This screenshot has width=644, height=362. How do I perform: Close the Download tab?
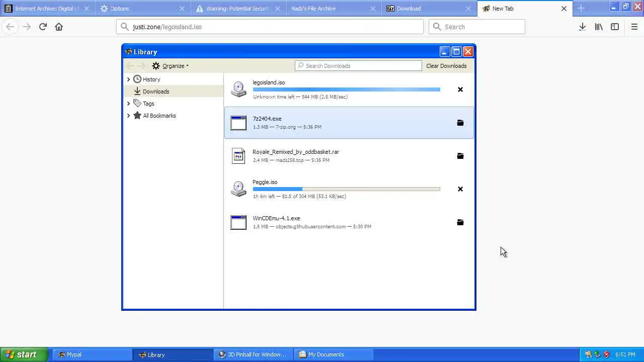pyautogui.click(x=468, y=9)
